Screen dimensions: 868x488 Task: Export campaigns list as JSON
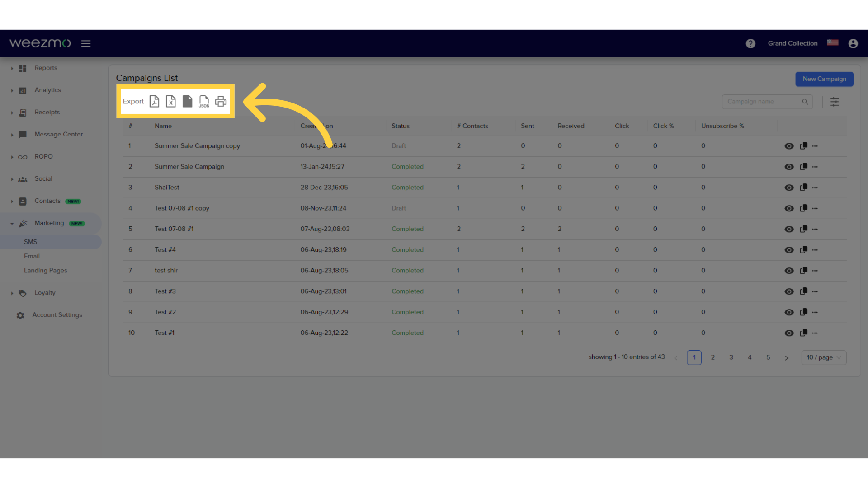coord(204,101)
